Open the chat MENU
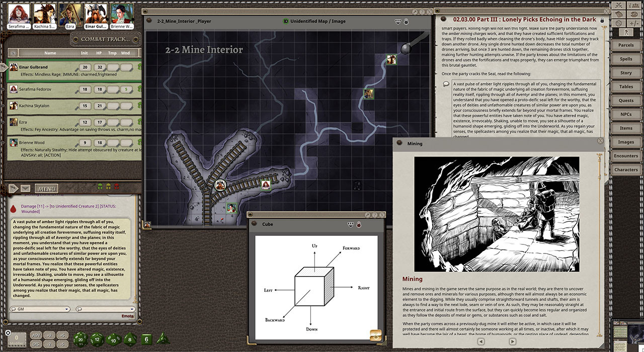Viewport: 644px width, 352px height. pos(46,189)
